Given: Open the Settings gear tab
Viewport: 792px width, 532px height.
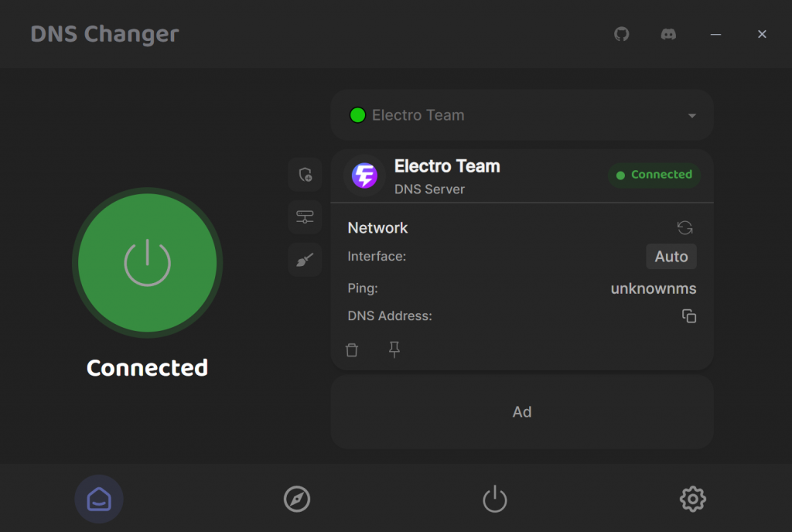Looking at the screenshot, I should [x=693, y=500].
